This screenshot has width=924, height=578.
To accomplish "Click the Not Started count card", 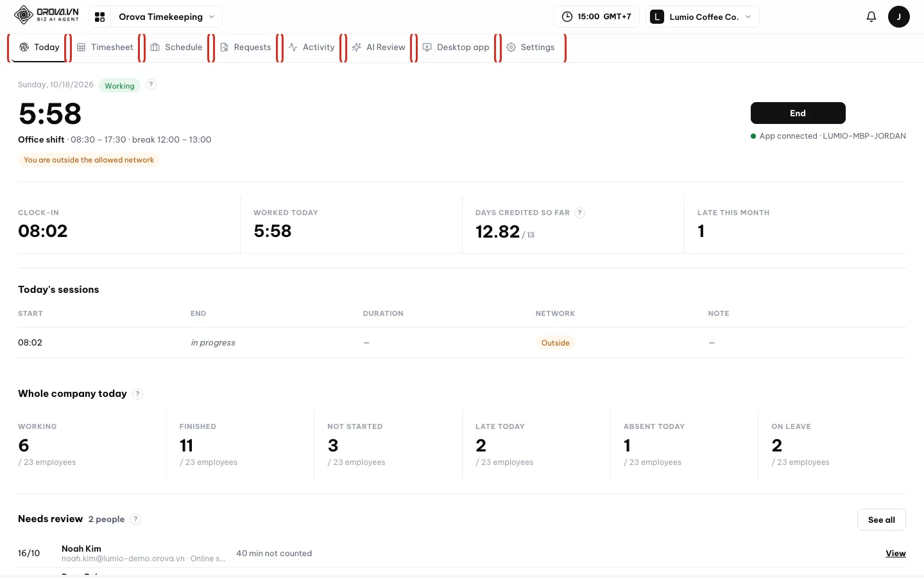I will pyautogui.click(x=388, y=445).
